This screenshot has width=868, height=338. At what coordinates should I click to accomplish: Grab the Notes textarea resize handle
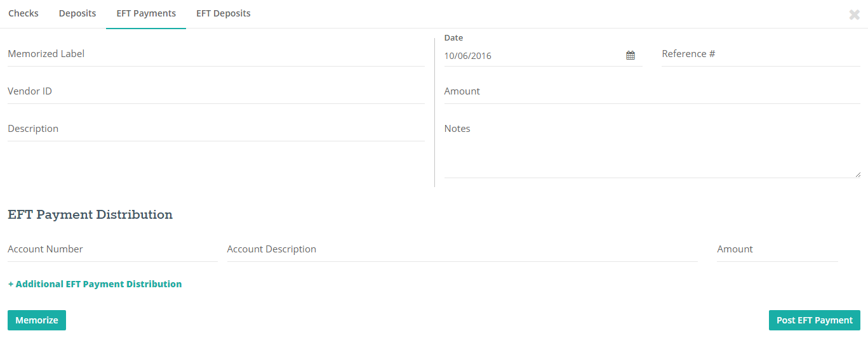[858, 174]
